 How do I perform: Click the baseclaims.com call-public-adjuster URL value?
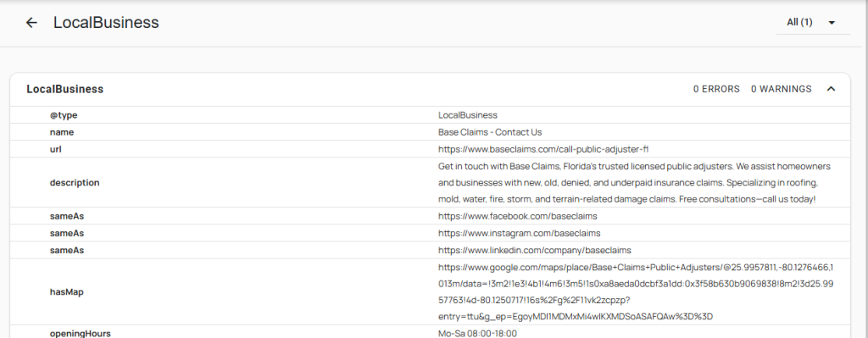click(543, 149)
